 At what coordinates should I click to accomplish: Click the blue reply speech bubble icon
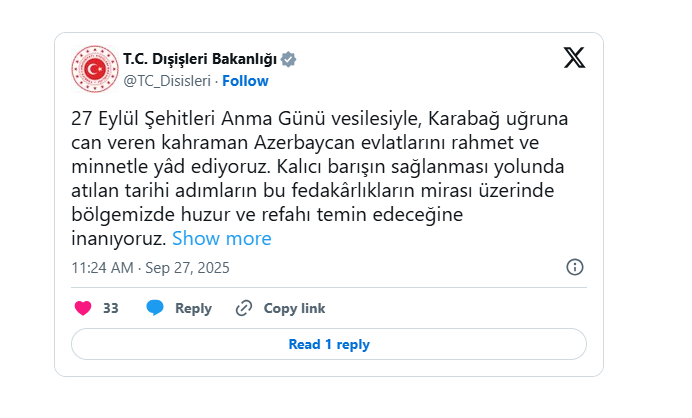pos(155,308)
